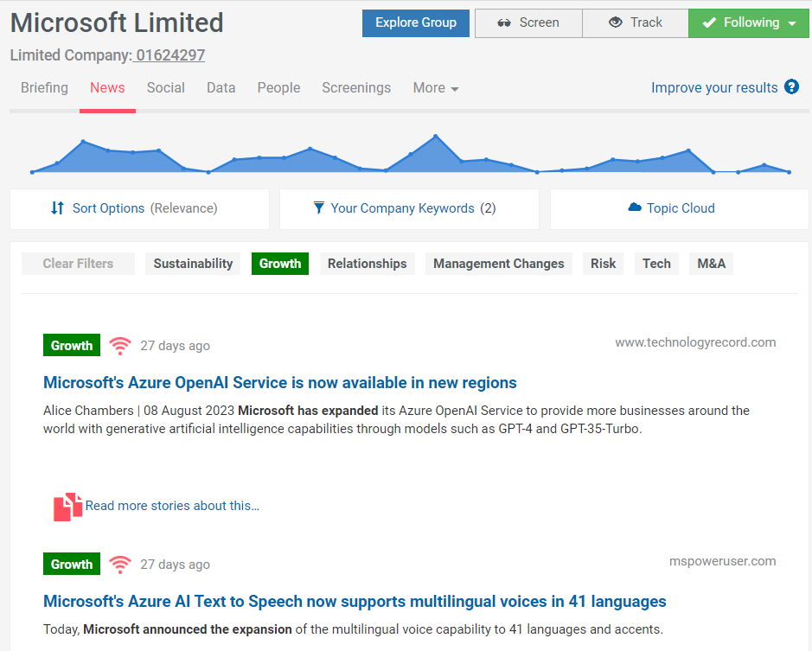The height and width of the screenshot is (651, 812).
Task: Click the Microsoft Limited company title
Action: 117,22
